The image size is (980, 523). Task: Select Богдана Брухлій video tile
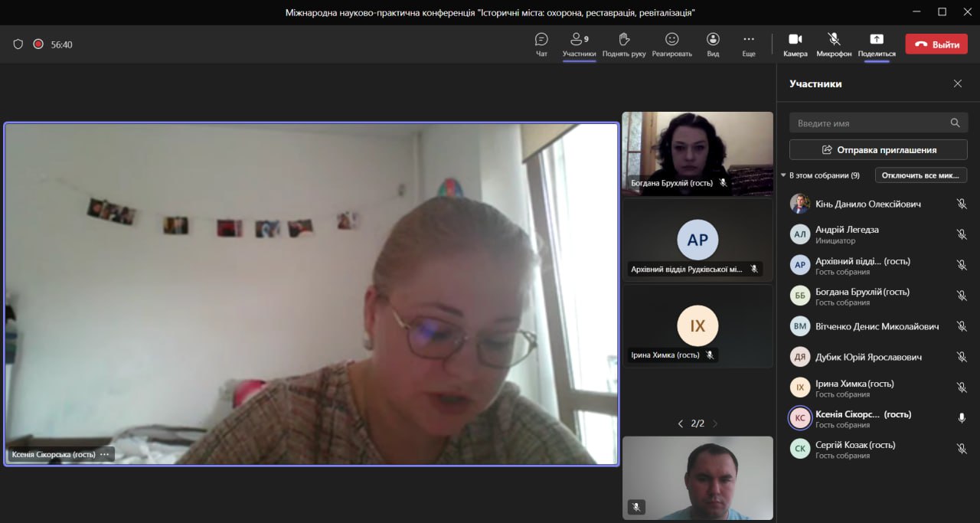click(697, 154)
